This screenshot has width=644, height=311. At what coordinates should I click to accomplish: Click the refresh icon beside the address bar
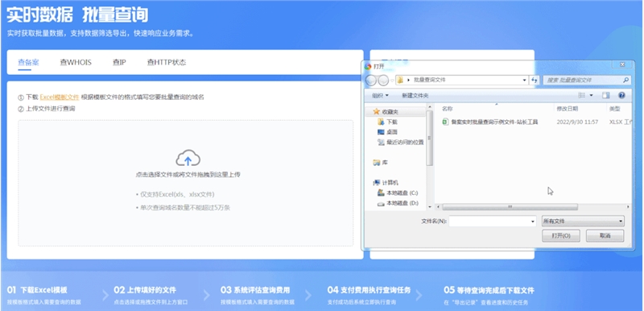pos(535,80)
